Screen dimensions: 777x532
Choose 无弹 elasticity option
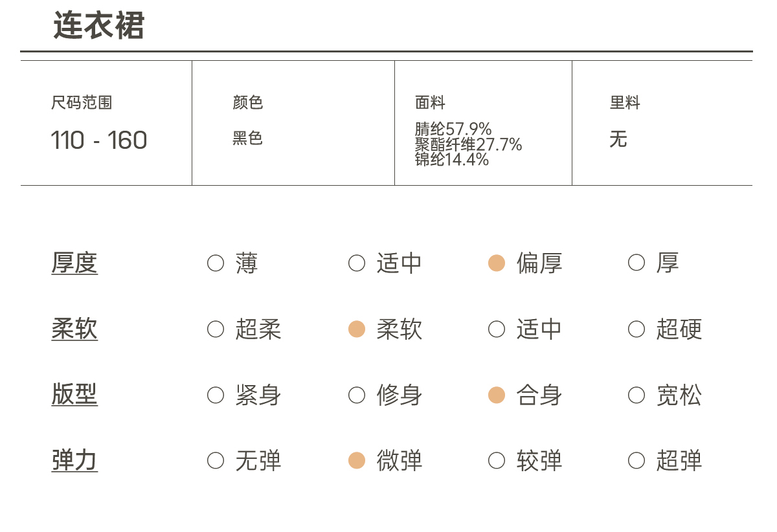[216, 461]
